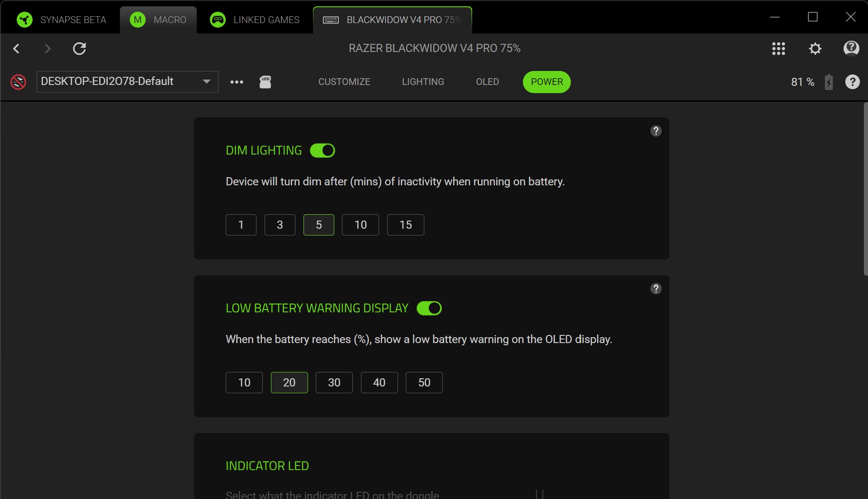Select the Power section
This screenshot has width=868, height=499.
point(547,82)
